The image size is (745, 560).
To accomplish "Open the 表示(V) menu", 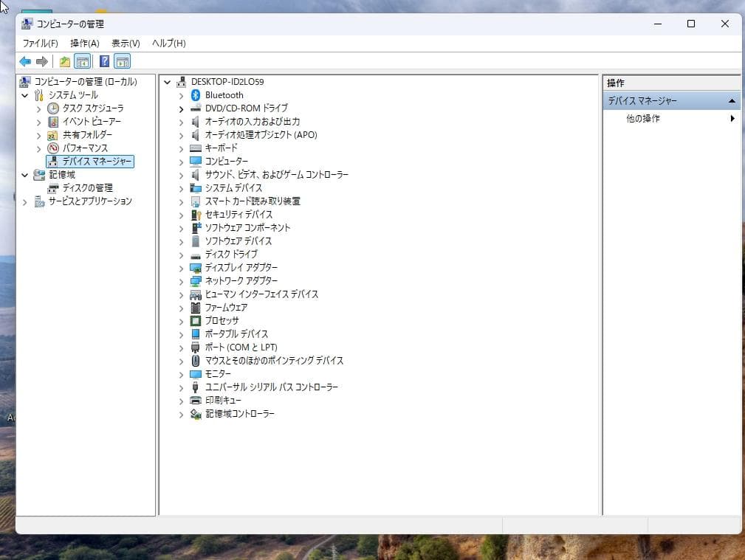I will coord(126,44).
